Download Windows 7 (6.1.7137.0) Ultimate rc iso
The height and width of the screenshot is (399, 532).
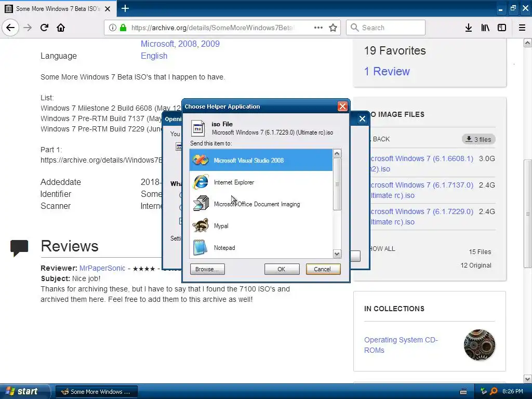point(422,190)
